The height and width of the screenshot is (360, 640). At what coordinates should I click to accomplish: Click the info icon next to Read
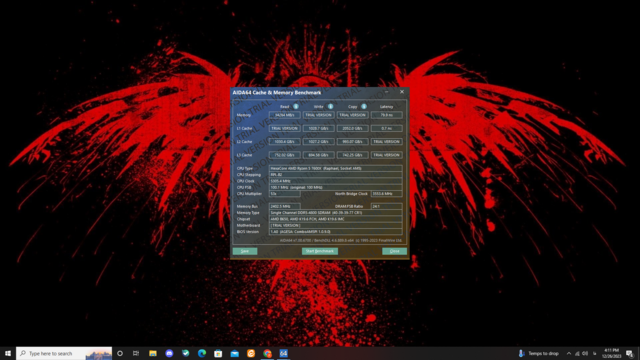pyautogui.click(x=296, y=107)
